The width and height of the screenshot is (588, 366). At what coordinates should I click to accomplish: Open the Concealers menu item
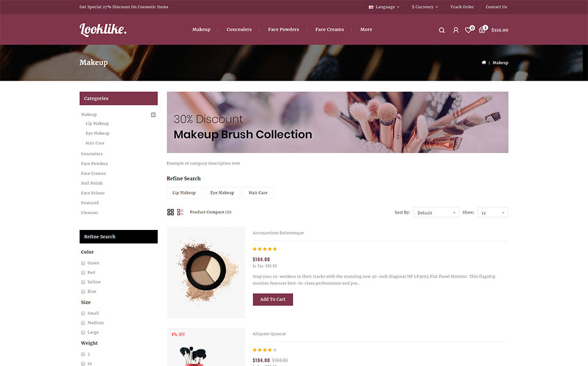tap(239, 29)
